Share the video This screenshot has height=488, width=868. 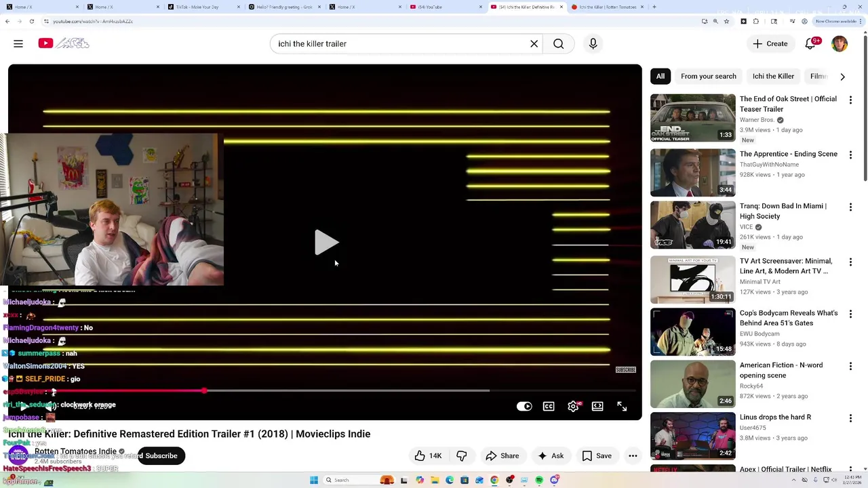pyautogui.click(x=502, y=455)
